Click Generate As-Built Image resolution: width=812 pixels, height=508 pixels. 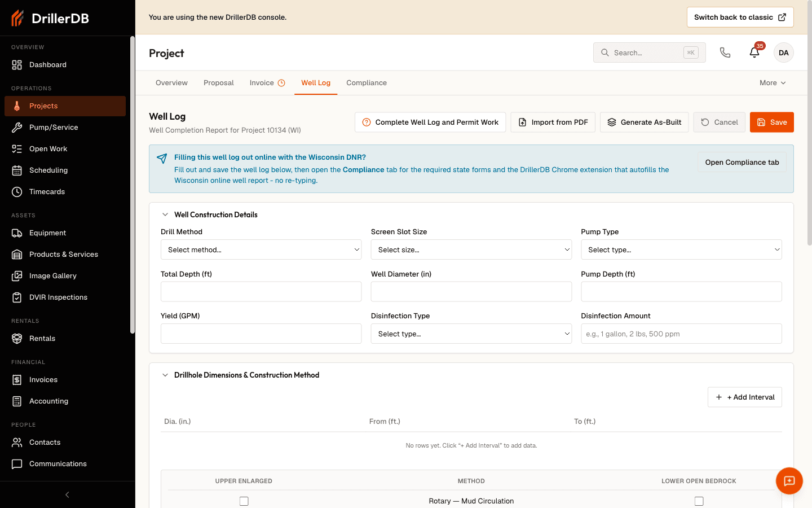[x=644, y=122]
